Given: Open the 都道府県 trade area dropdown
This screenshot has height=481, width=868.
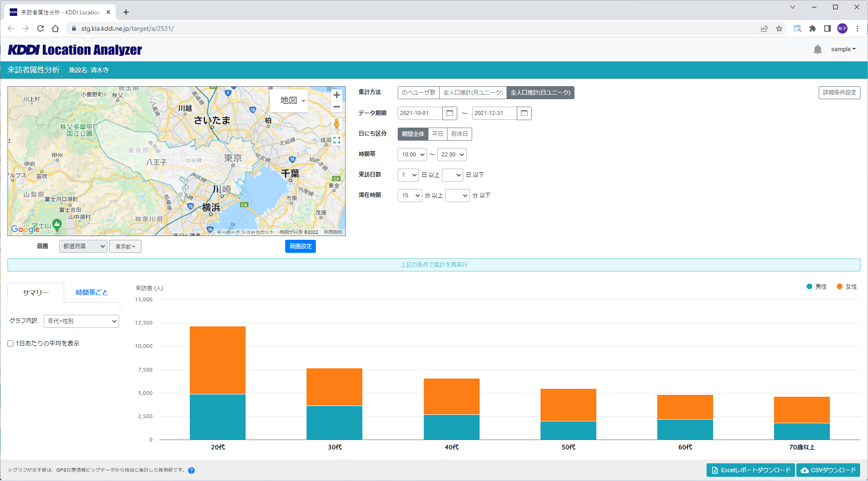Looking at the screenshot, I should point(83,246).
